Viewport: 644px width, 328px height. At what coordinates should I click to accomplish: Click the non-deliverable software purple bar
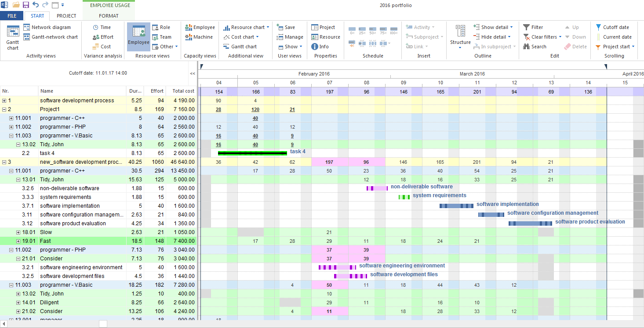[377, 188]
